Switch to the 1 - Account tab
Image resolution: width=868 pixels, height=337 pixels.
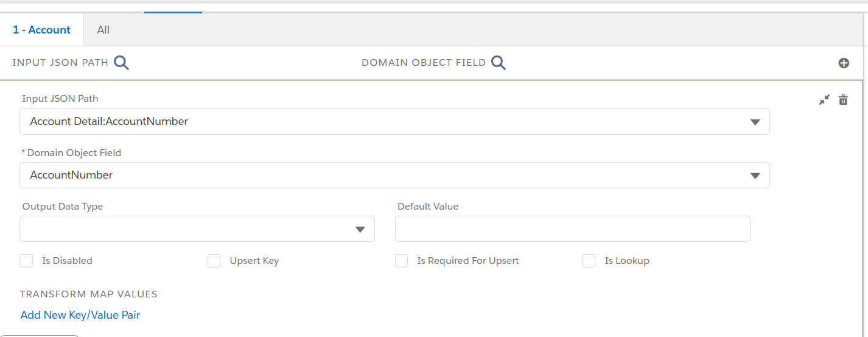[41, 30]
